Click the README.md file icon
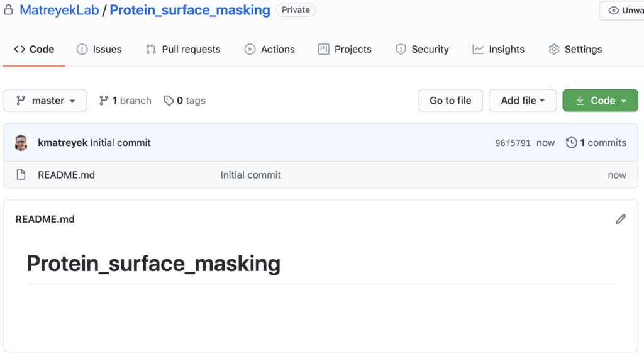The image size is (644, 356). [x=21, y=175]
